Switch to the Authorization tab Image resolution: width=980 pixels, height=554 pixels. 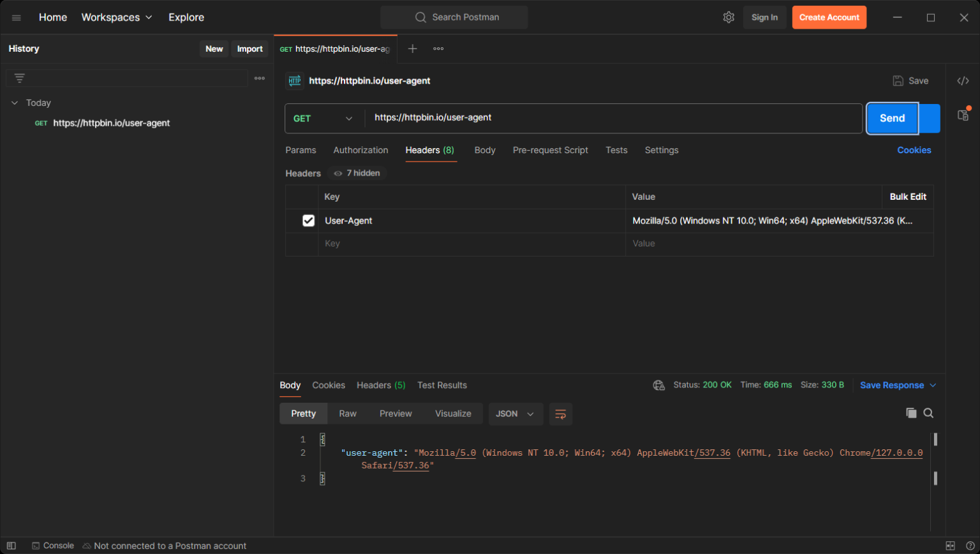coord(360,150)
